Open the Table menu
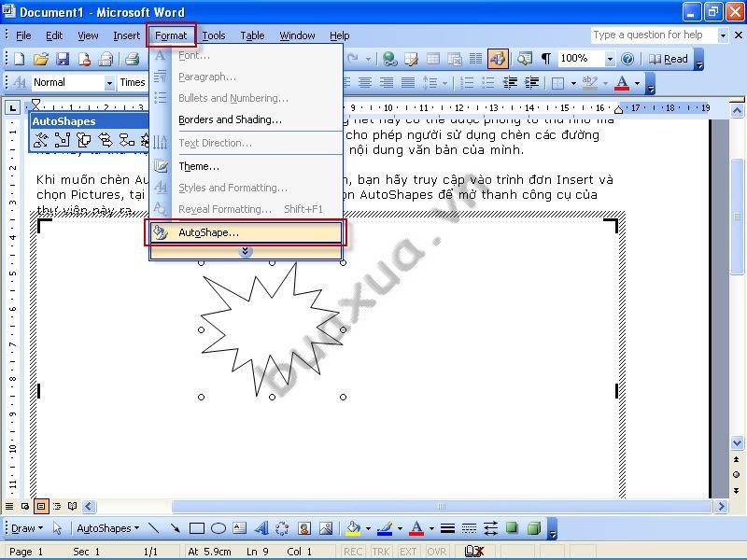This screenshot has height=560, width=747. pyautogui.click(x=252, y=35)
